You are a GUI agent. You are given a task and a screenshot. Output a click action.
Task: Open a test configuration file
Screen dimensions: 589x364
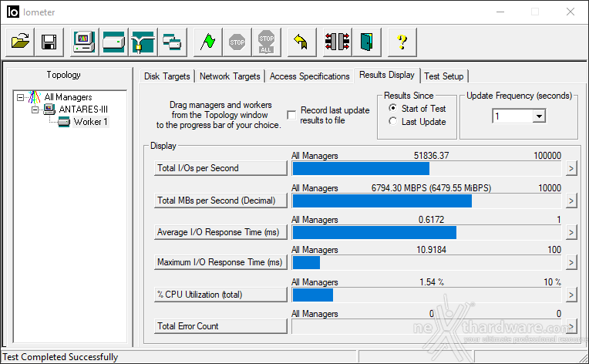[x=20, y=42]
